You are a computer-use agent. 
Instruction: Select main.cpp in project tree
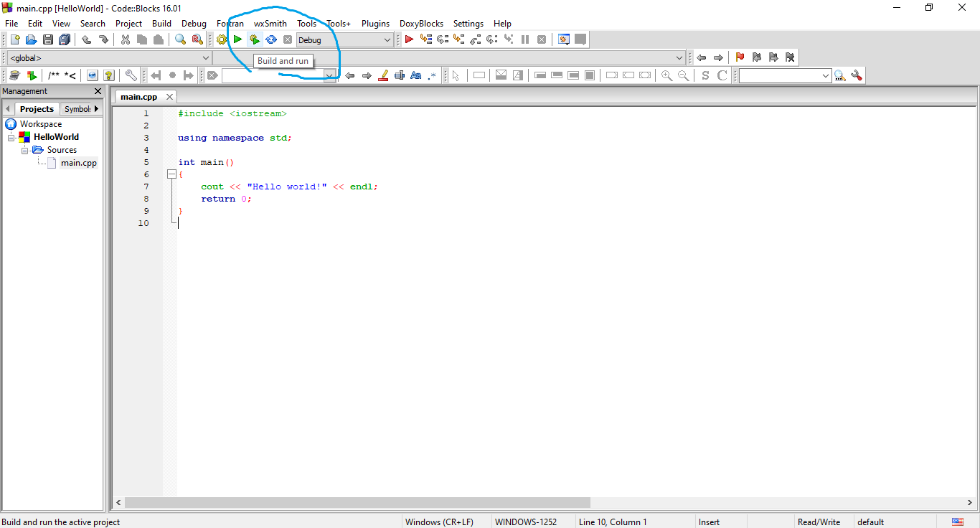coord(78,163)
